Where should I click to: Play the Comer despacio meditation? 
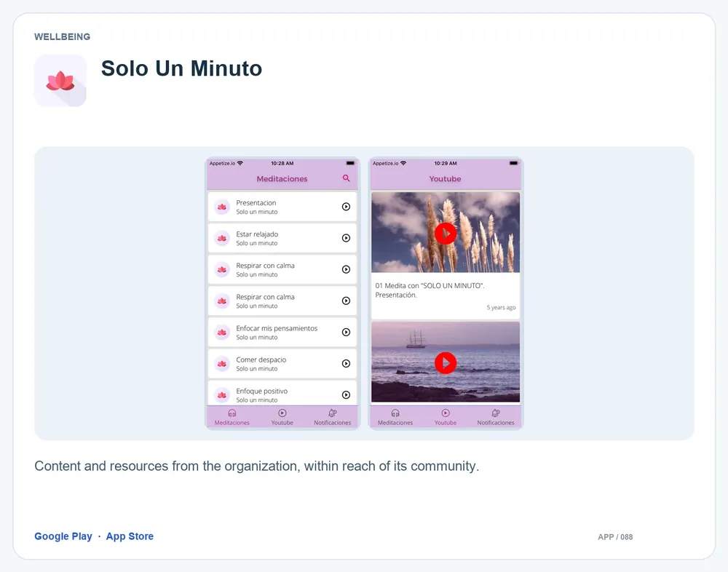click(x=346, y=364)
